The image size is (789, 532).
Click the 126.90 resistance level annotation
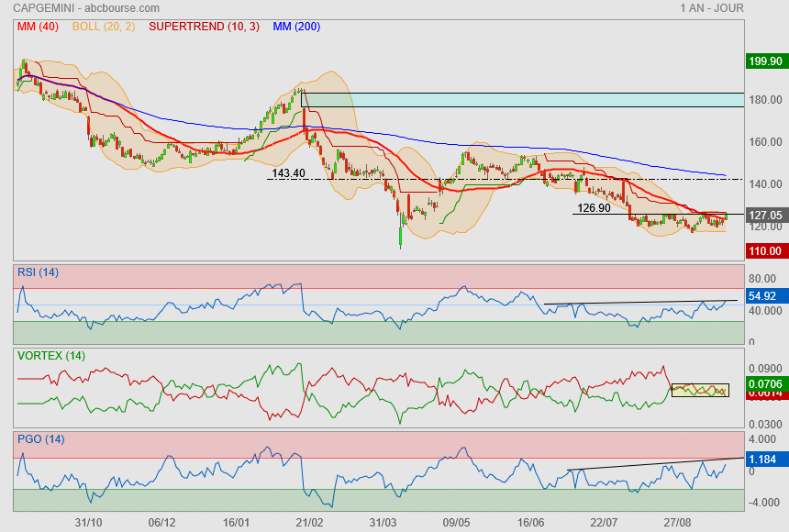(x=594, y=208)
